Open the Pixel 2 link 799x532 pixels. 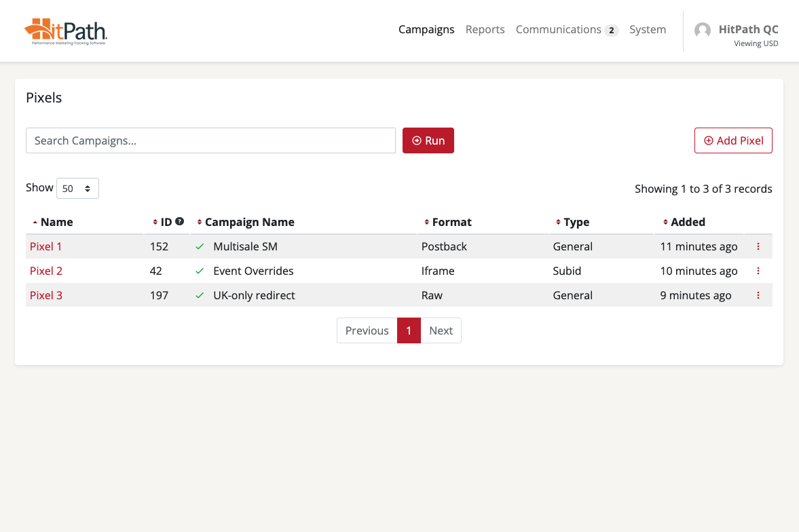[46, 271]
